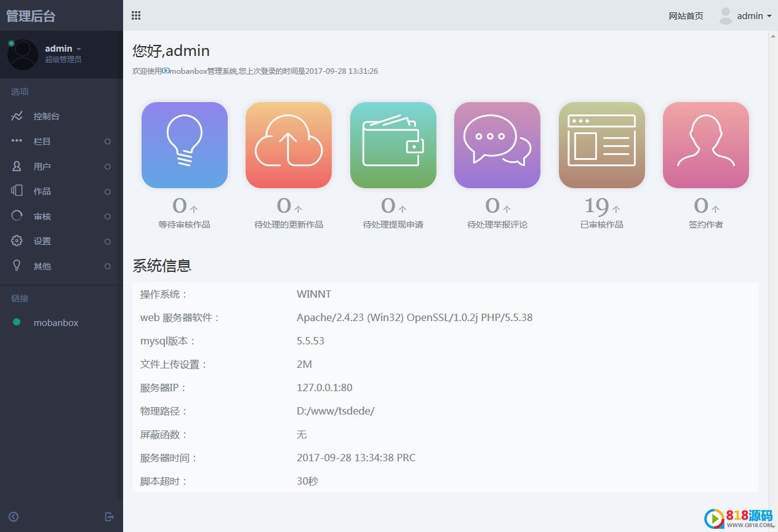Click the 等待审核作品 label
The width and height of the screenshot is (778, 532).
[184, 224]
